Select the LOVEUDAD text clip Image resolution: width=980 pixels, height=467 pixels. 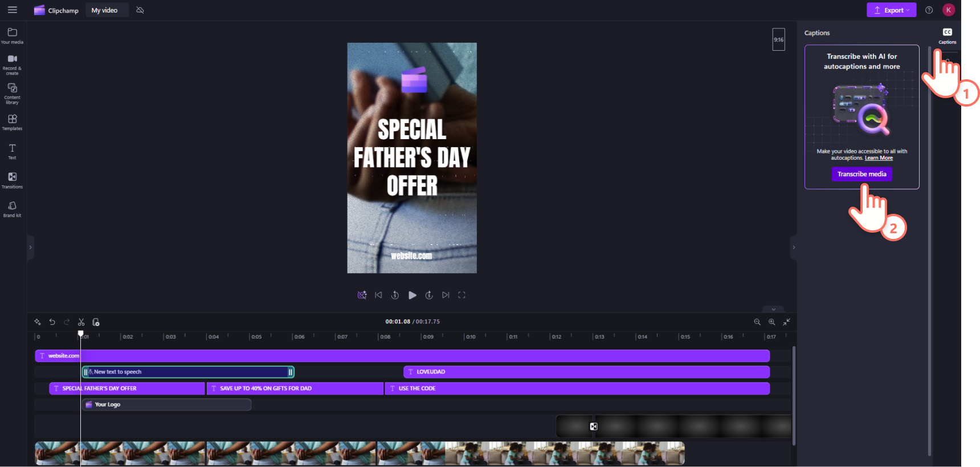pos(586,372)
